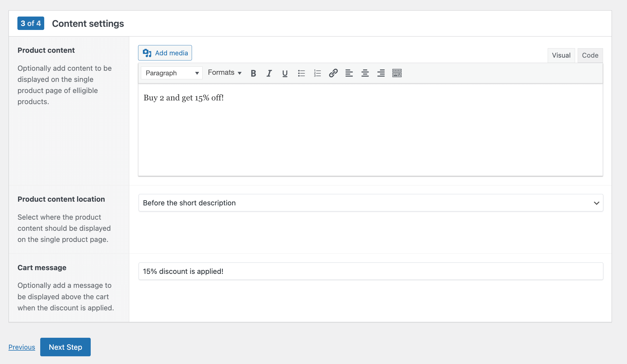Go back via the Previous link

pyautogui.click(x=22, y=347)
